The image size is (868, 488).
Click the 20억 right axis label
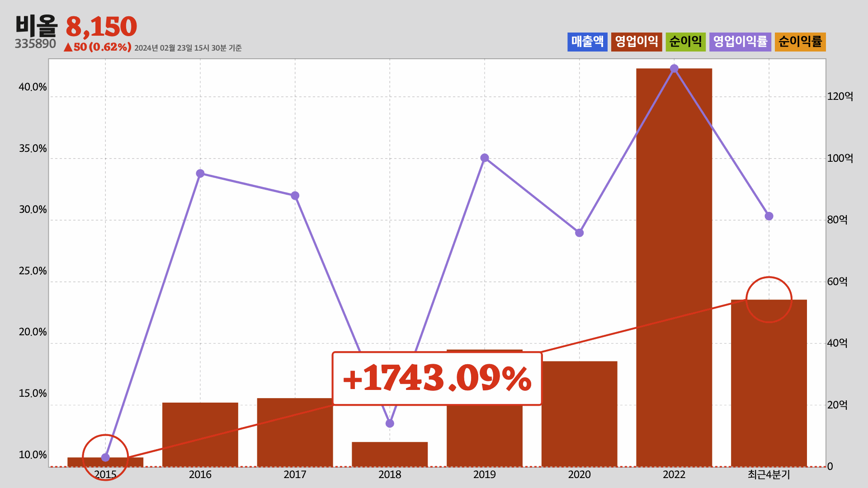point(837,405)
